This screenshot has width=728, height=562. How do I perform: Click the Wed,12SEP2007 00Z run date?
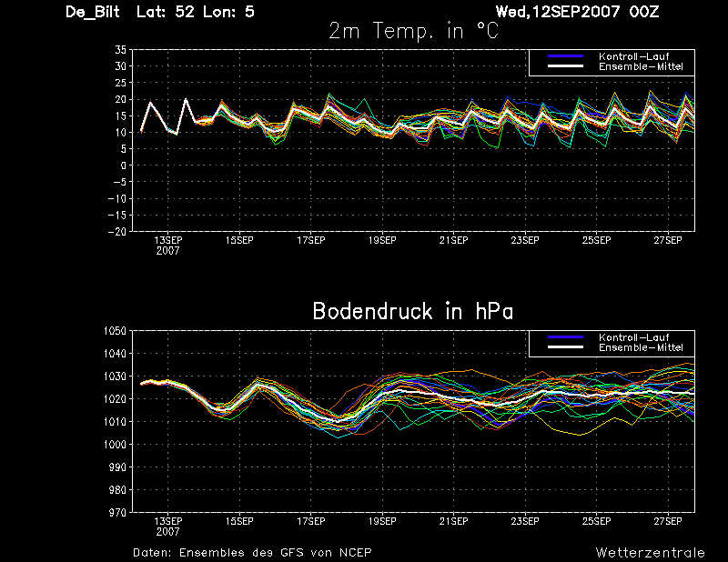pyautogui.click(x=577, y=12)
